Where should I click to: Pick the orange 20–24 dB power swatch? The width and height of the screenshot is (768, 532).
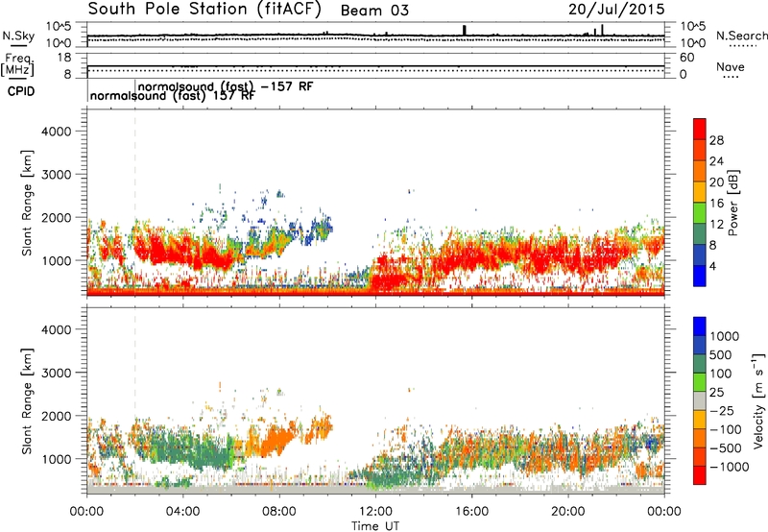(700, 171)
